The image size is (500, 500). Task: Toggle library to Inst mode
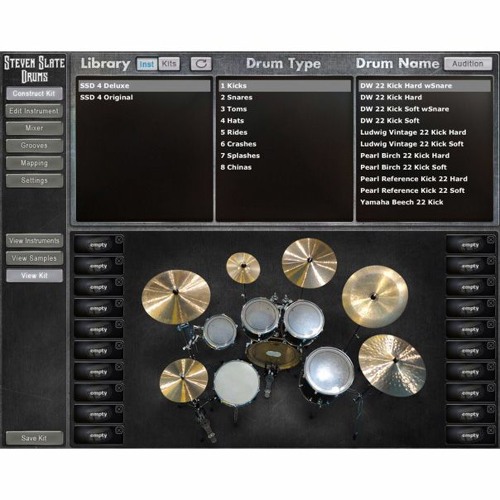pos(147,64)
